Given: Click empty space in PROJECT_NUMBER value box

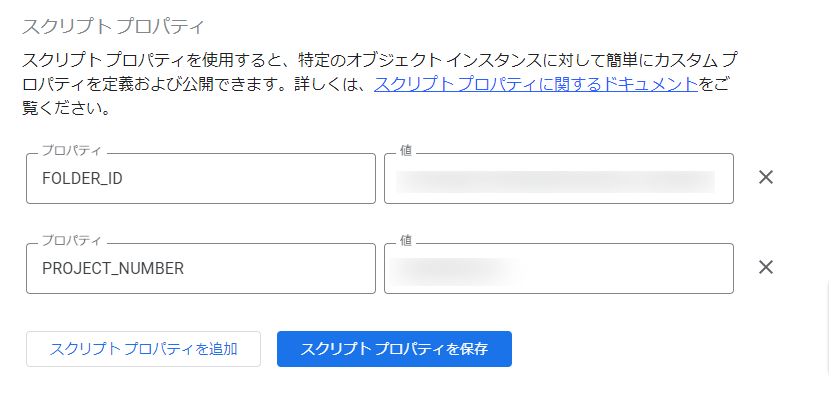Looking at the screenshot, I should click(x=629, y=269).
